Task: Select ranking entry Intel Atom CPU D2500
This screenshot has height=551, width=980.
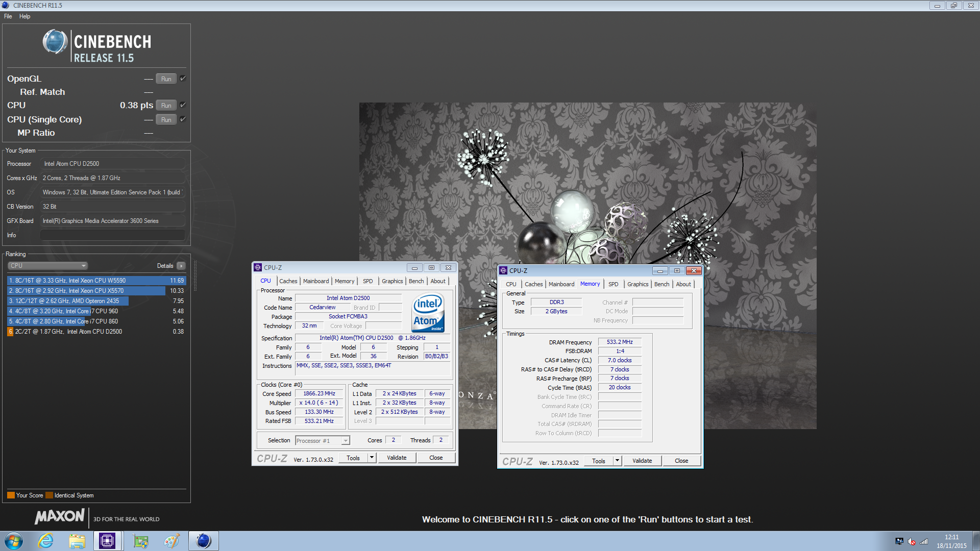Action: (x=96, y=332)
